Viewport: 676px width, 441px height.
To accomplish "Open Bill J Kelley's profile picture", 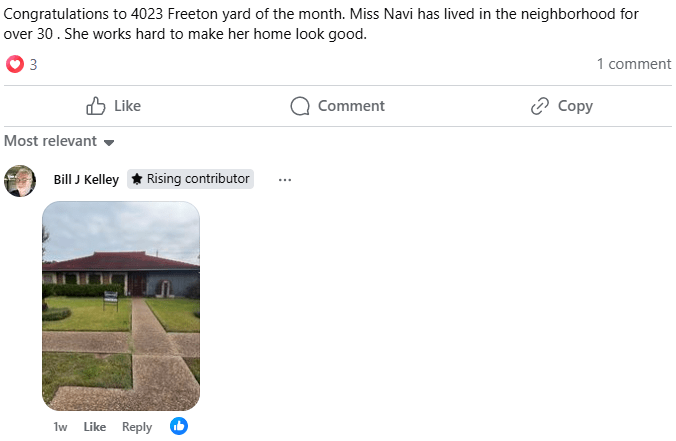I will 20,180.
